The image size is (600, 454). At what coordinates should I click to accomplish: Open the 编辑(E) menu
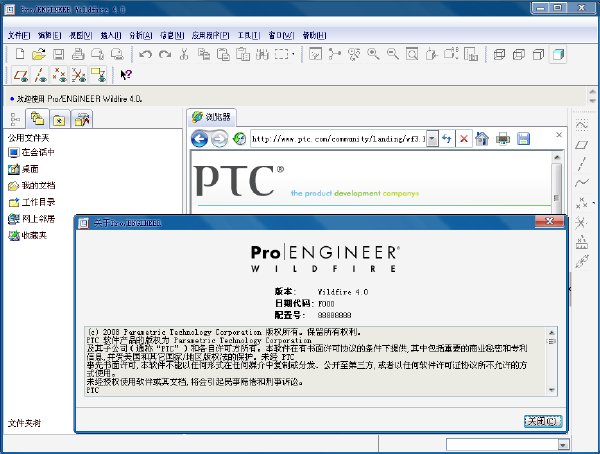click(49, 35)
